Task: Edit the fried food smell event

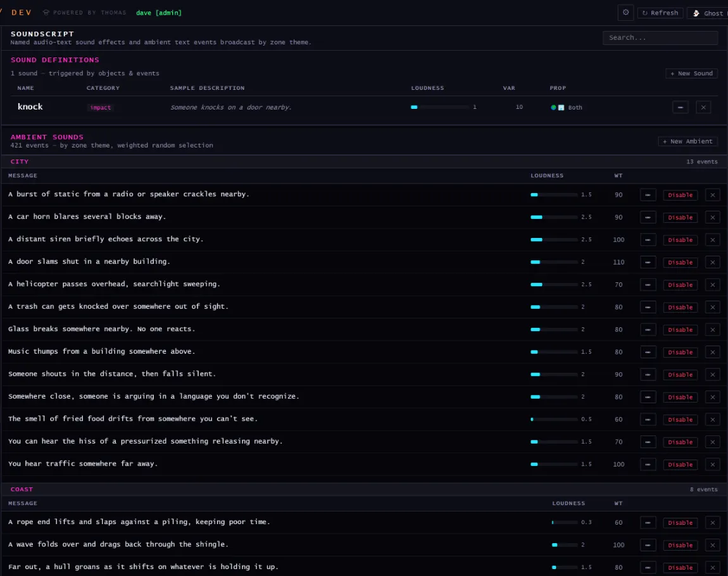Action: (648, 420)
